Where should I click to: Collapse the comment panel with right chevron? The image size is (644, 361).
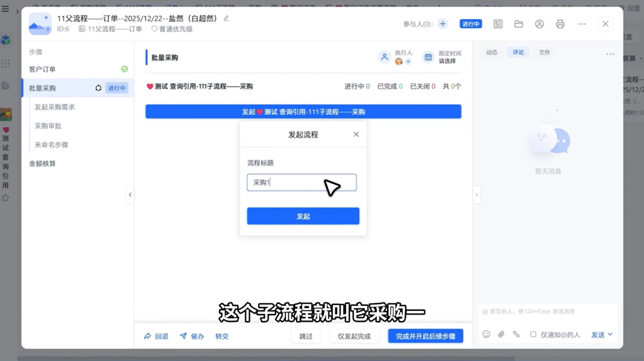(477, 194)
